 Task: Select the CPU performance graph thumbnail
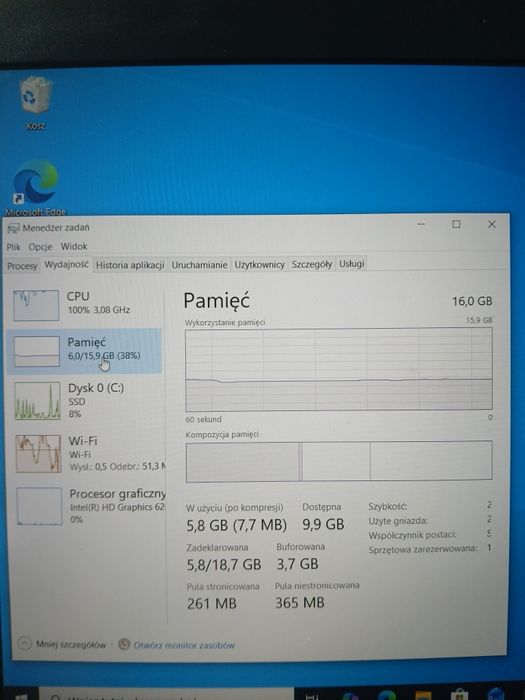(x=36, y=305)
